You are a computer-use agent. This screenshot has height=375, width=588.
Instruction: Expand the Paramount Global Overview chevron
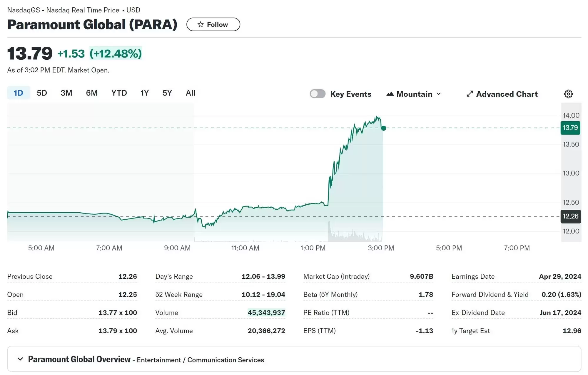coord(20,359)
